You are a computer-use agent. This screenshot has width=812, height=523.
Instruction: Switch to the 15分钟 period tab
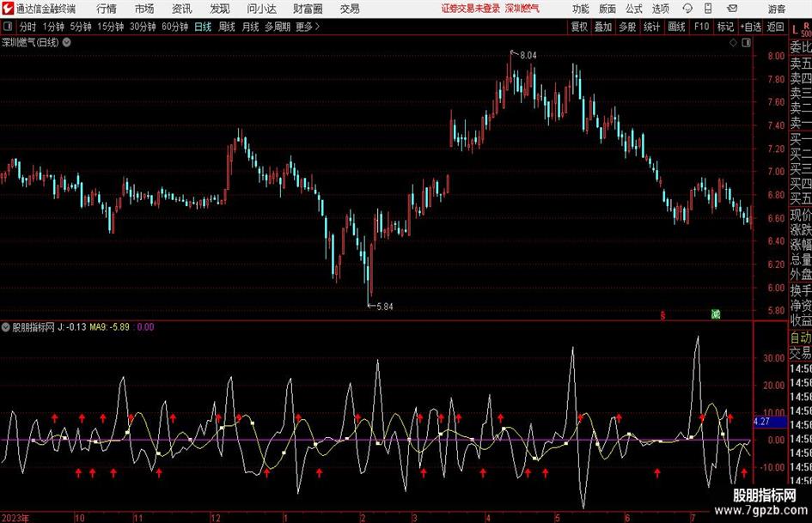coord(111,27)
